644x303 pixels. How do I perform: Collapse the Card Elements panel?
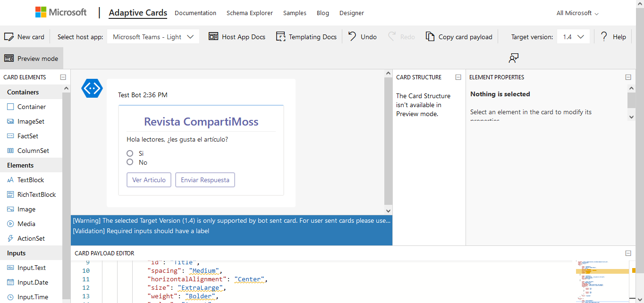63,77
